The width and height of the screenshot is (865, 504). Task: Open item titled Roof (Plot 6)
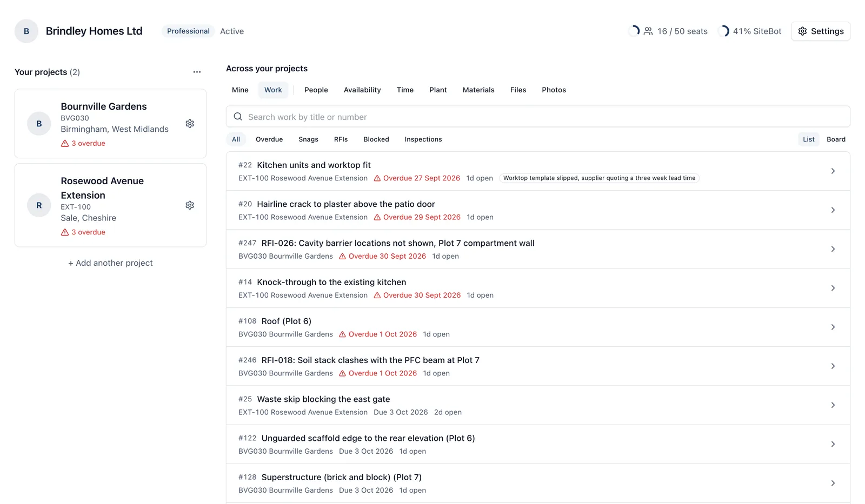(x=287, y=321)
